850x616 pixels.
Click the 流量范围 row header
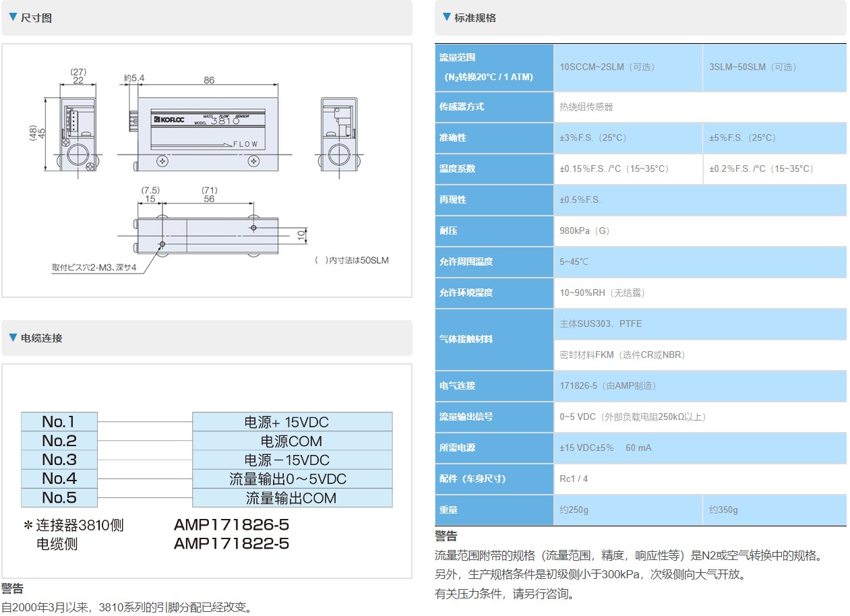tap(494, 67)
